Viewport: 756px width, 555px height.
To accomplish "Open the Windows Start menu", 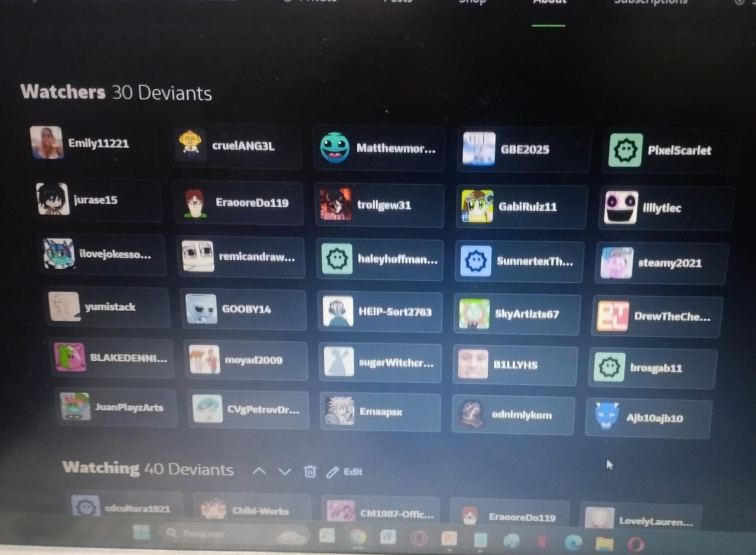I will point(142,534).
